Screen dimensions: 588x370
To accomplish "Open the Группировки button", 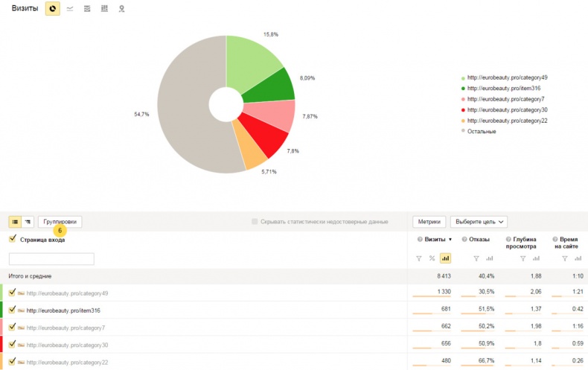I will tap(60, 222).
